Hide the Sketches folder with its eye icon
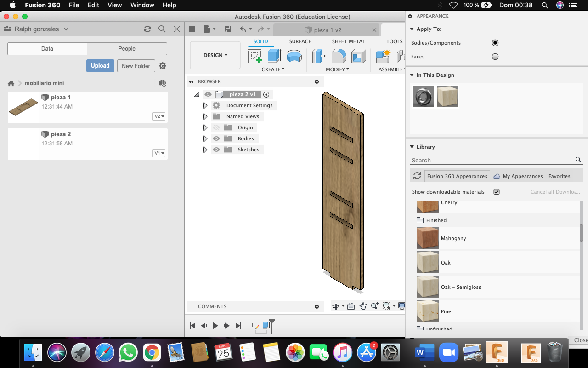 coord(216,149)
